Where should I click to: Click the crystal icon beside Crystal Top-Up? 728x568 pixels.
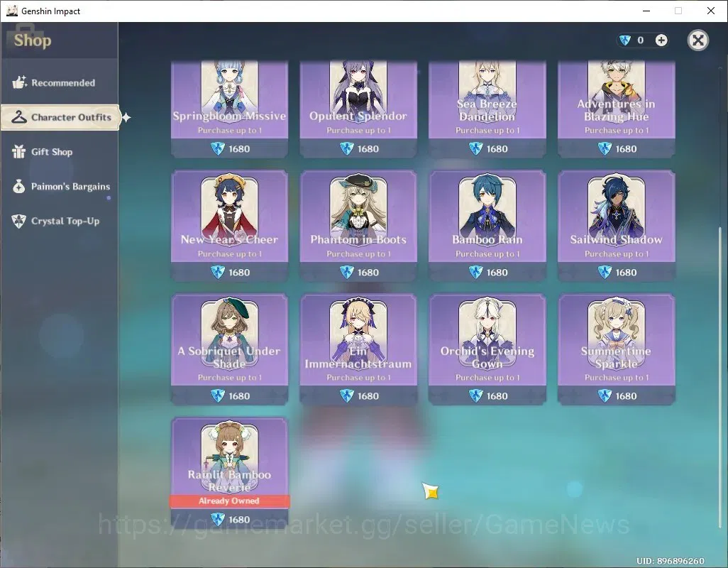19,221
